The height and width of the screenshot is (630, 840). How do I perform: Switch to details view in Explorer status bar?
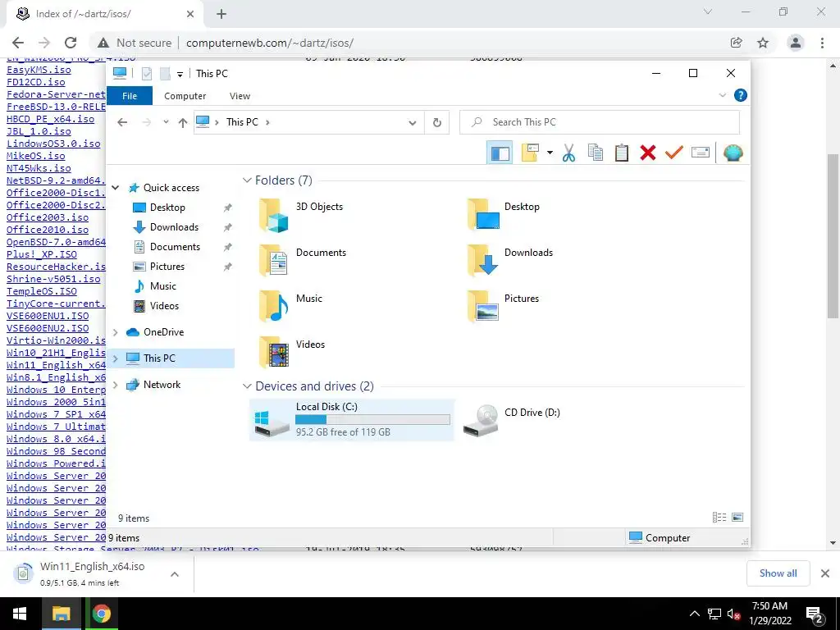coord(719,518)
